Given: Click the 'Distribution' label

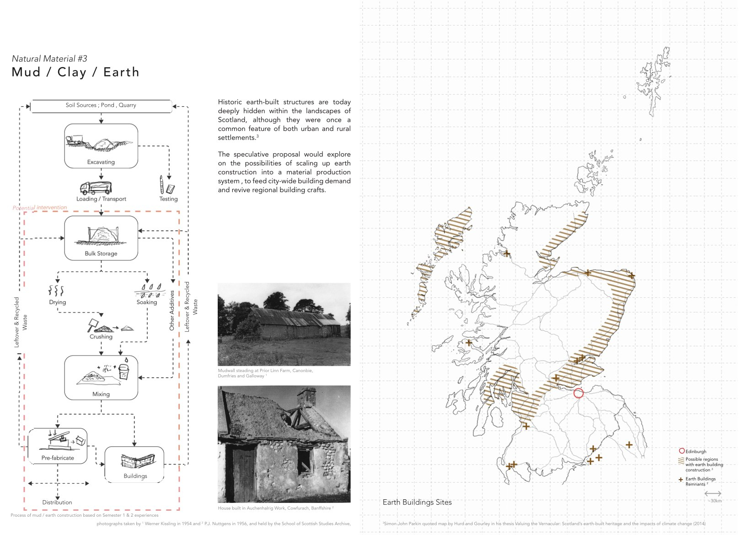Looking at the screenshot, I should pyautogui.click(x=57, y=502).
